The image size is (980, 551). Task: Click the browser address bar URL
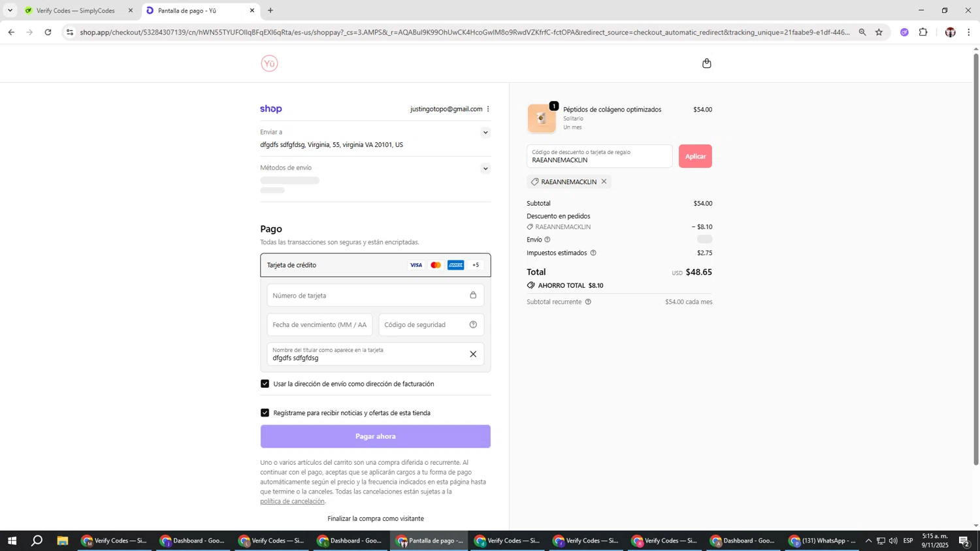click(465, 32)
